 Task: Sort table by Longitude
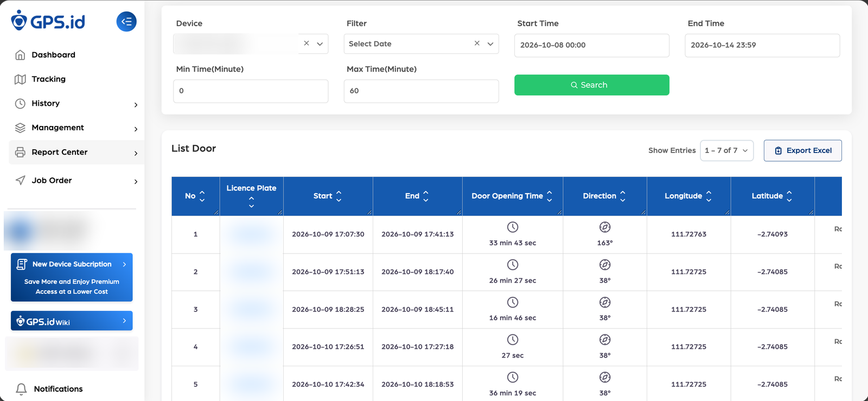pos(709,196)
